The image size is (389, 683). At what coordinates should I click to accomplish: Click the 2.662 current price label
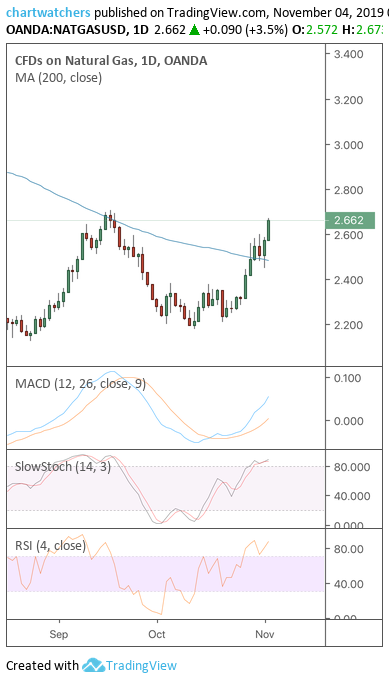pos(350,220)
